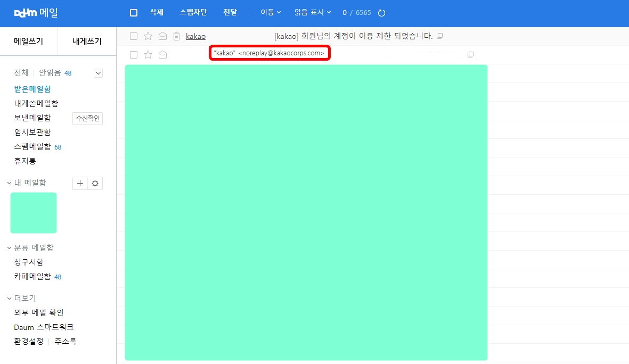Click the 삭제 toolbar button

coord(157,12)
